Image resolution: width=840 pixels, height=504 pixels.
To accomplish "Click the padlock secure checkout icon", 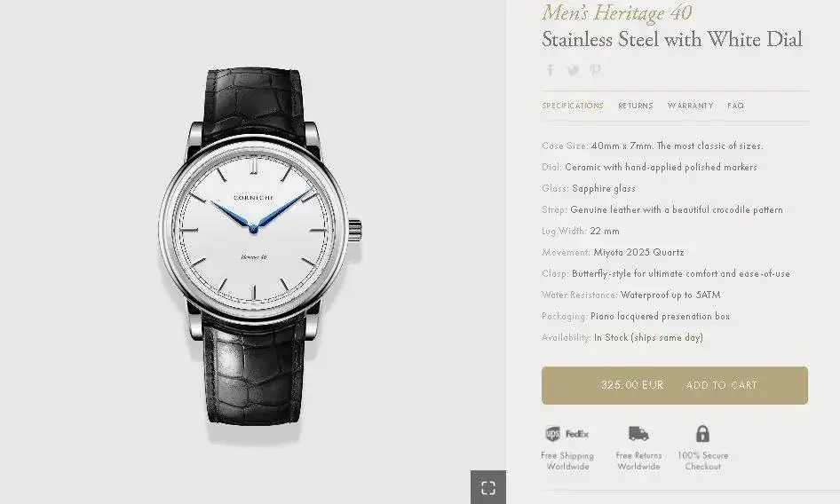I will [702, 433].
